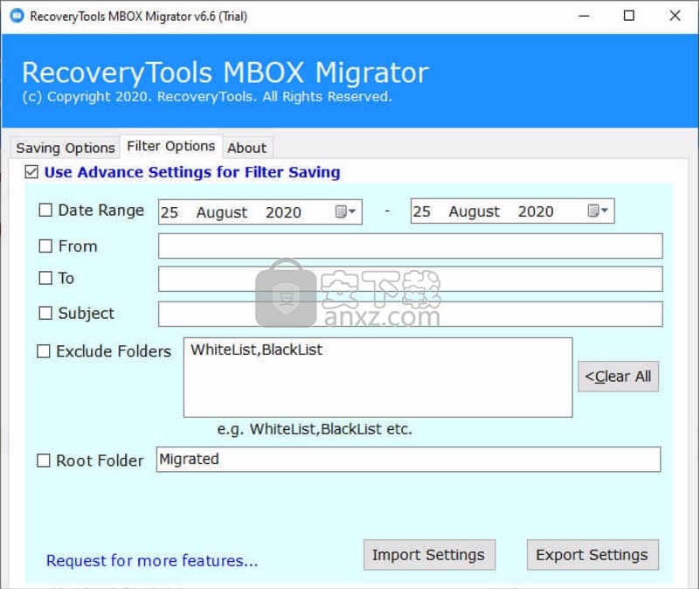Open Request for more features link

pyautogui.click(x=152, y=560)
